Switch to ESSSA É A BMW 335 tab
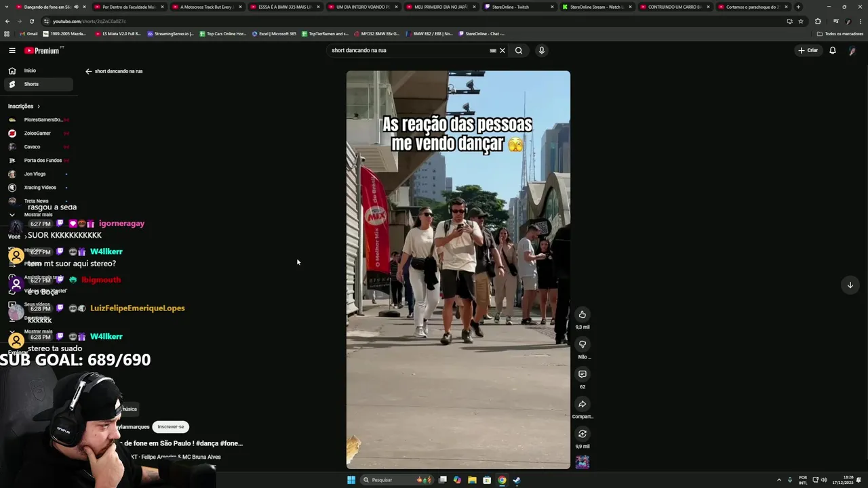868x488 pixels. tap(284, 7)
